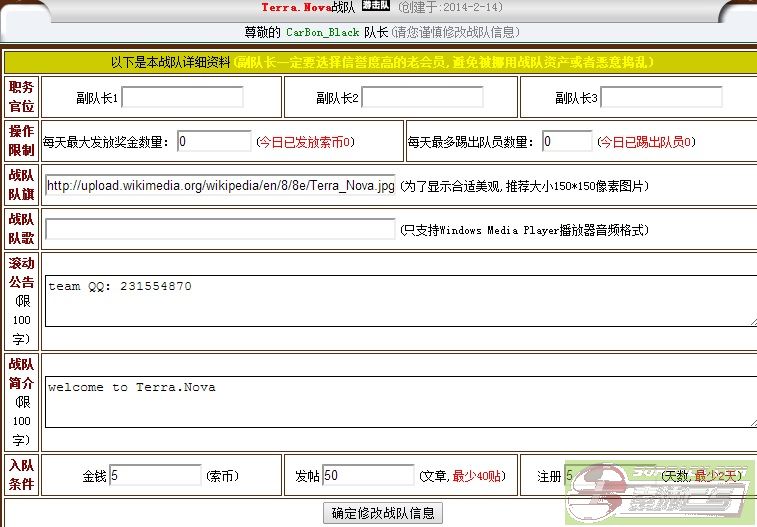Open the CarBon_Black captain profile link
The height and width of the screenshot is (527, 757).
pyautogui.click(x=323, y=32)
